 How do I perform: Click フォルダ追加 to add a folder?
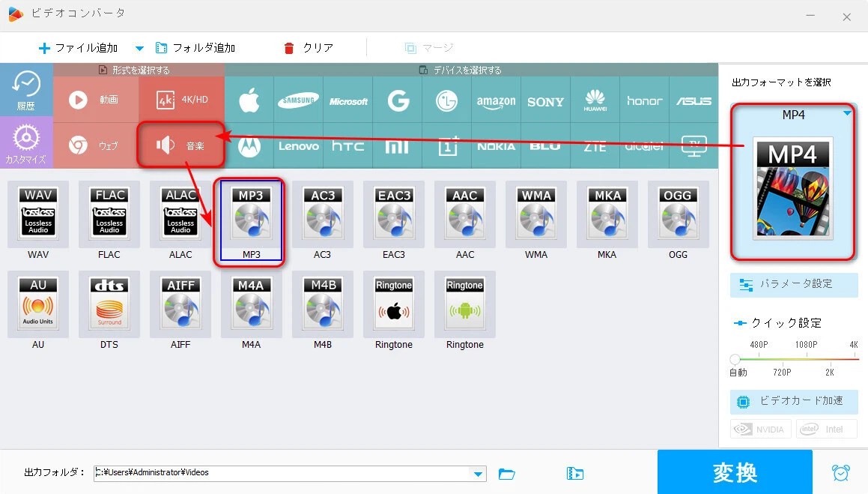click(195, 48)
